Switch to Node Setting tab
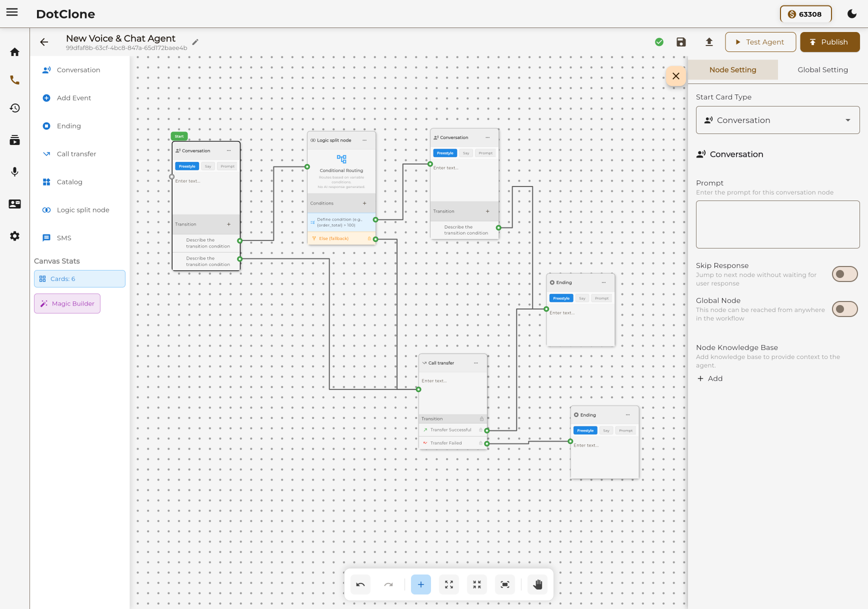This screenshot has width=868, height=609. tap(733, 70)
